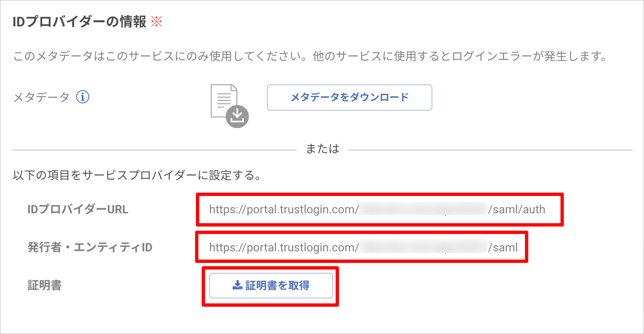
Task: Click the metadata document page icon
Action: pos(224,100)
